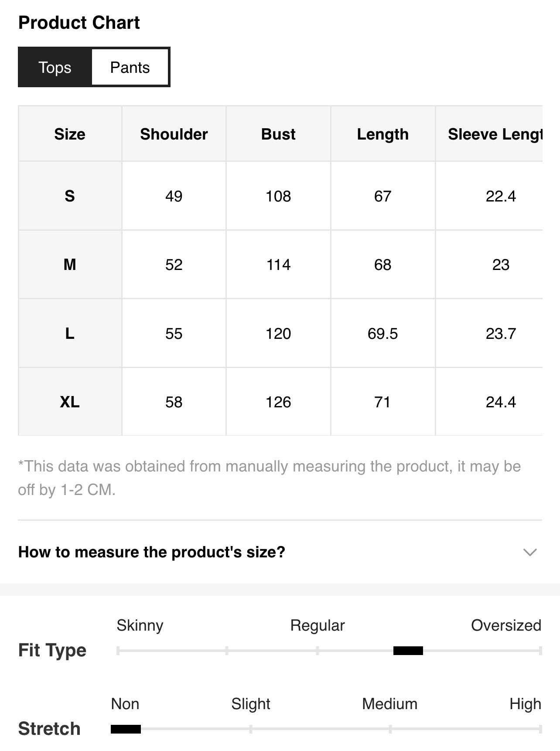Select the L size row header
The image size is (560, 751).
pos(70,333)
